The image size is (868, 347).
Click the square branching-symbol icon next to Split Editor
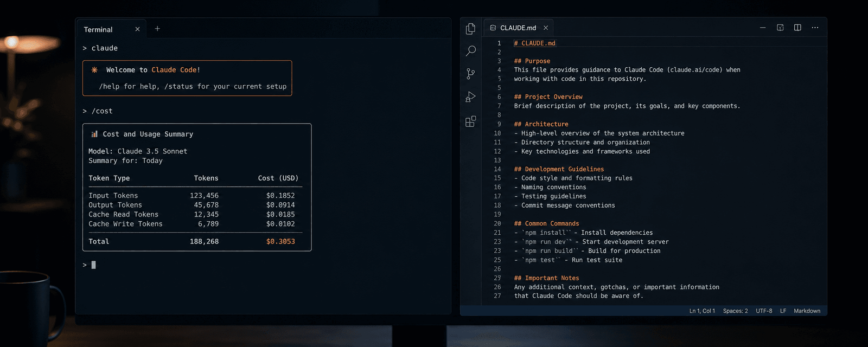pos(780,28)
